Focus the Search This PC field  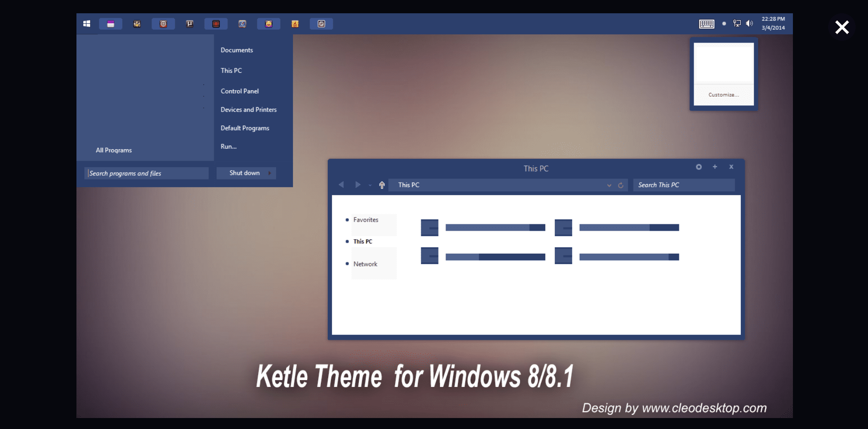coord(684,185)
